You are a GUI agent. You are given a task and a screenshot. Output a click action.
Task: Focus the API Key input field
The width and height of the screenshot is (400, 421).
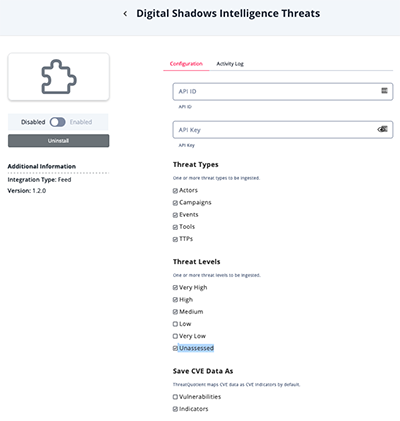[x=283, y=130]
